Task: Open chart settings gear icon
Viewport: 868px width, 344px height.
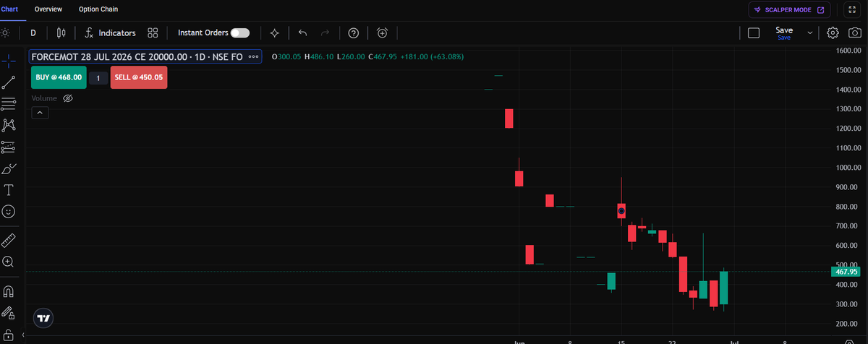Action: click(x=833, y=33)
